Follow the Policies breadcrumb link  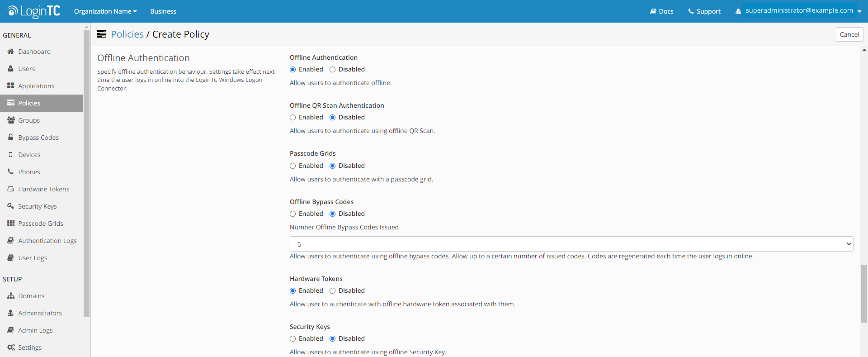127,34
